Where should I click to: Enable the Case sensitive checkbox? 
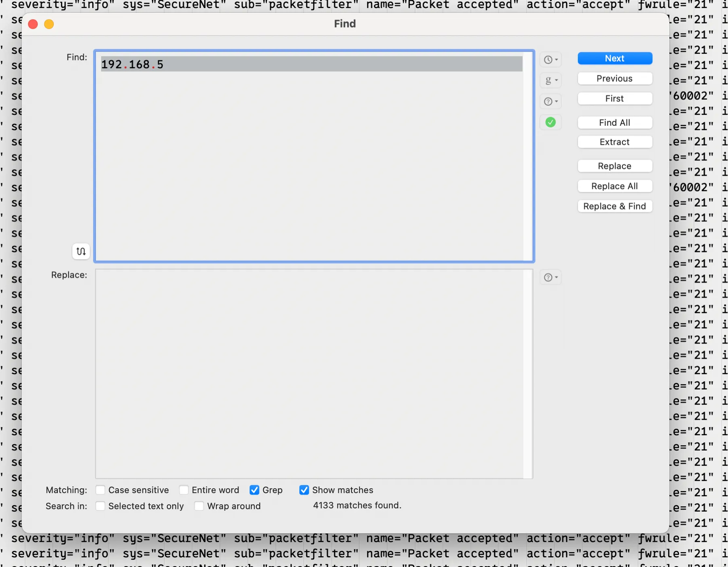100,490
